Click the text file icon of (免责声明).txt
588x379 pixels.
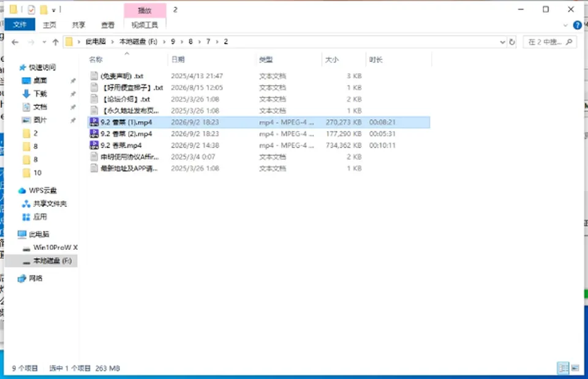pyautogui.click(x=94, y=76)
